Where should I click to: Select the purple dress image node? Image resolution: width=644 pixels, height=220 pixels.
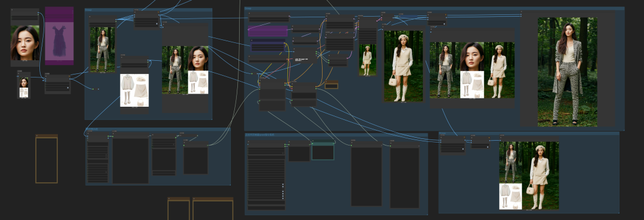tap(59, 36)
